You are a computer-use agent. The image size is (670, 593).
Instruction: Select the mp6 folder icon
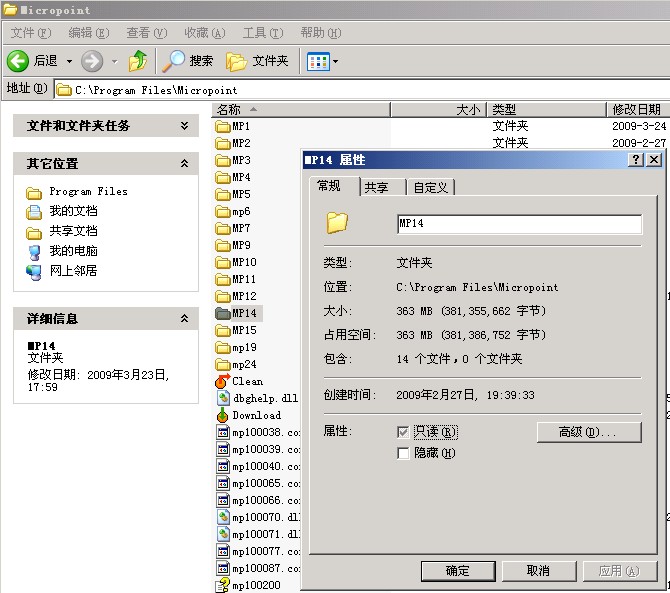click(x=223, y=211)
